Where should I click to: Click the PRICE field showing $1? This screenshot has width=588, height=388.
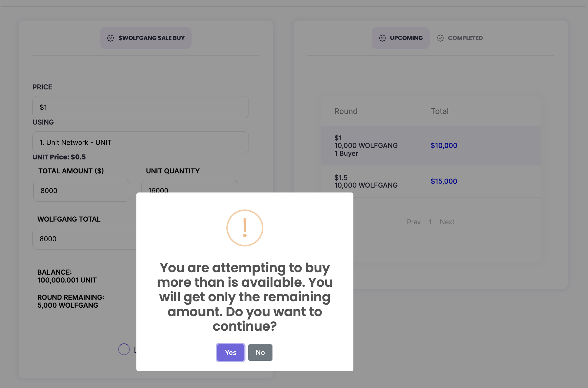(x=140, y=107)
